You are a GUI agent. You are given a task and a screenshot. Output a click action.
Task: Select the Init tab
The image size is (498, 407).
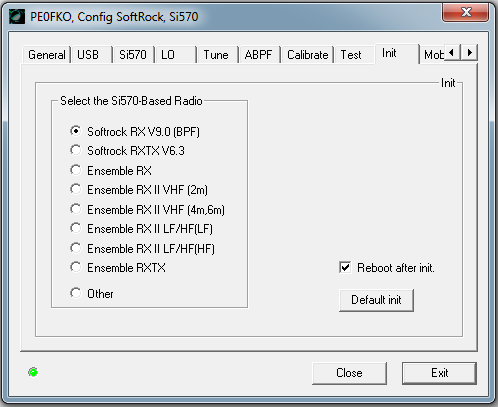396,53
